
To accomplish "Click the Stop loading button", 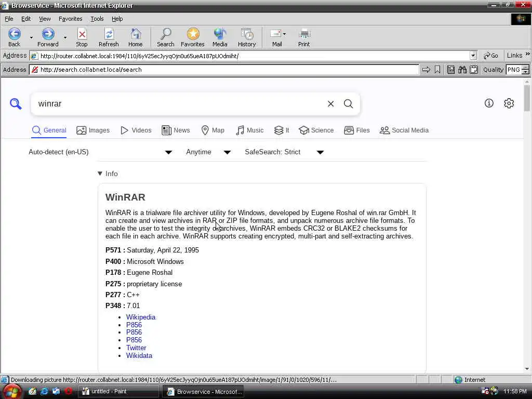I will tap(82, 37).
